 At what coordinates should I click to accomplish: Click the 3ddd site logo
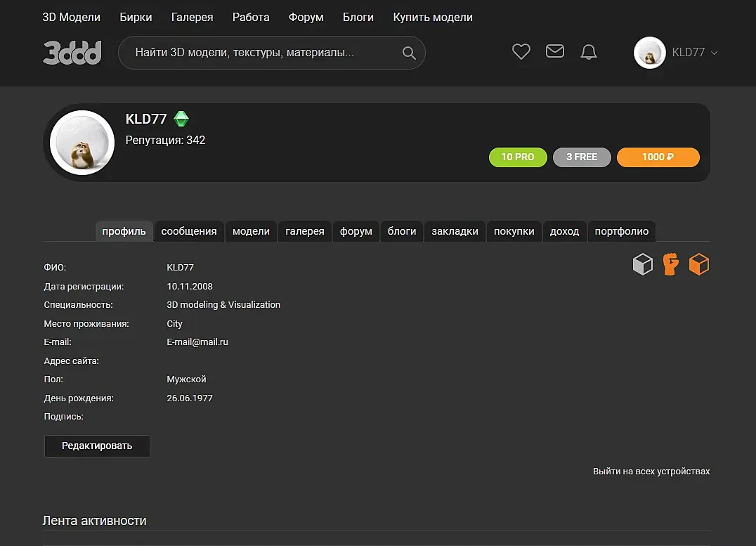tap(72, 53)
